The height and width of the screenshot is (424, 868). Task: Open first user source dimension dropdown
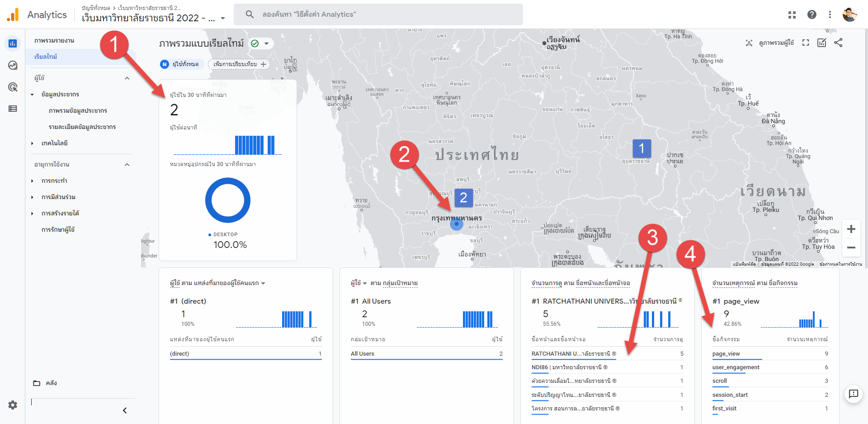tap(263, 283)
